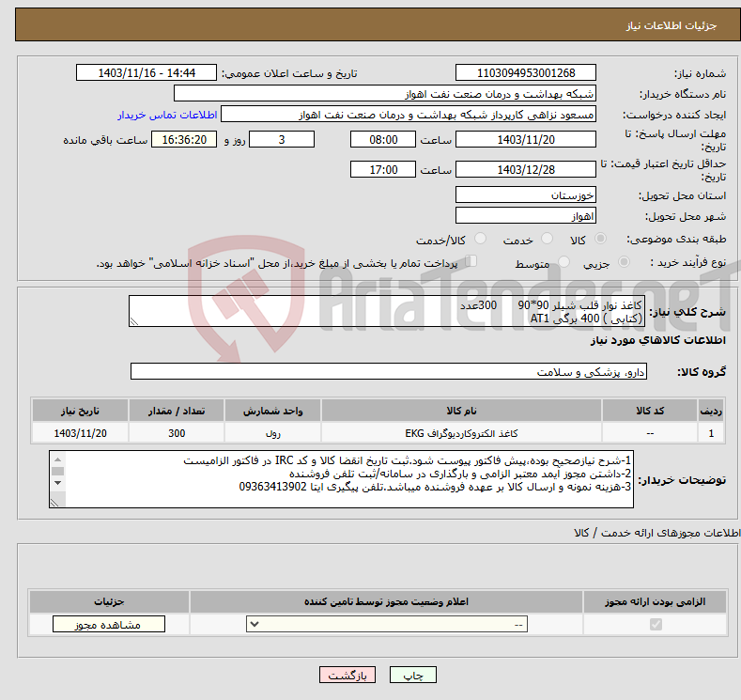741x700 pixels.
Task: Click the price validity date 1403/12/28 field
Action: [526, 169]
